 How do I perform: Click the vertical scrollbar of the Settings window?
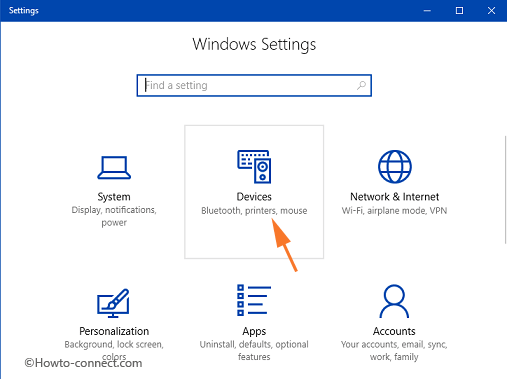[x=505, y=190]
